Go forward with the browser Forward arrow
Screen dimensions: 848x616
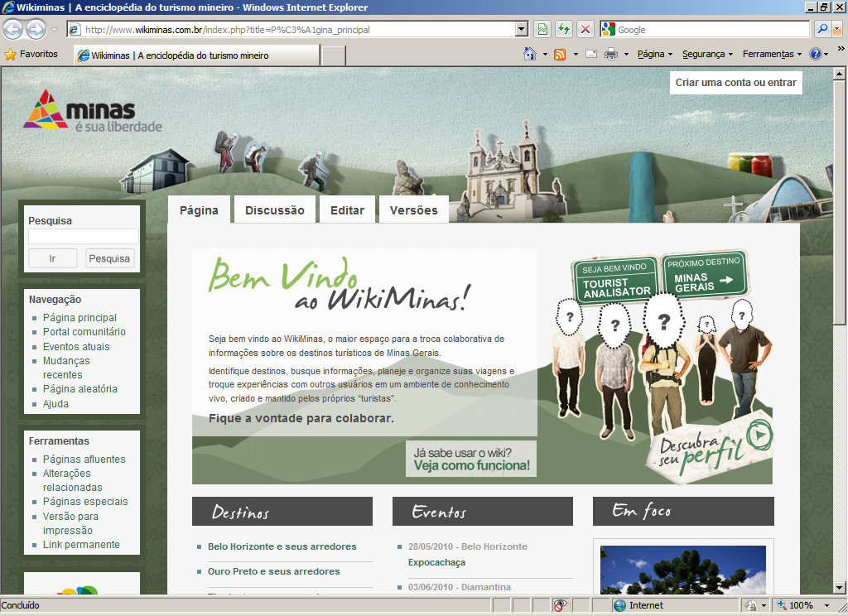pyautogui.click(x=36, y=29)
